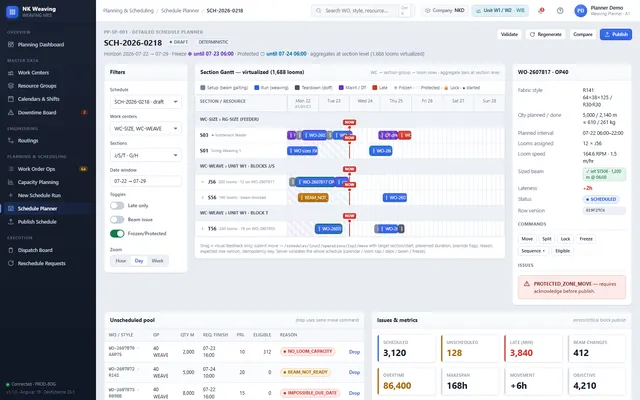
Task: Click the Compare button
Action: (582, 34)
